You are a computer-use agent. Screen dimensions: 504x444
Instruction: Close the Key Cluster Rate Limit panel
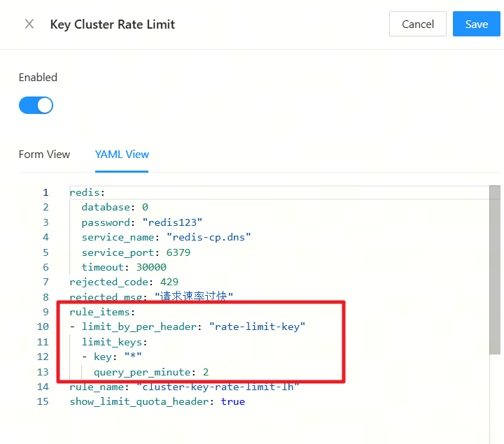(x=29, y=24)
